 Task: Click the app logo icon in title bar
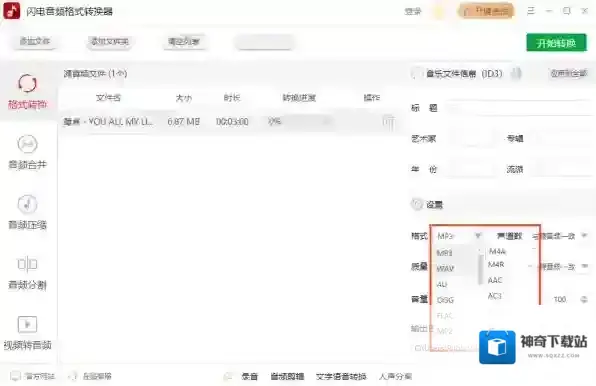pos(11,11)
